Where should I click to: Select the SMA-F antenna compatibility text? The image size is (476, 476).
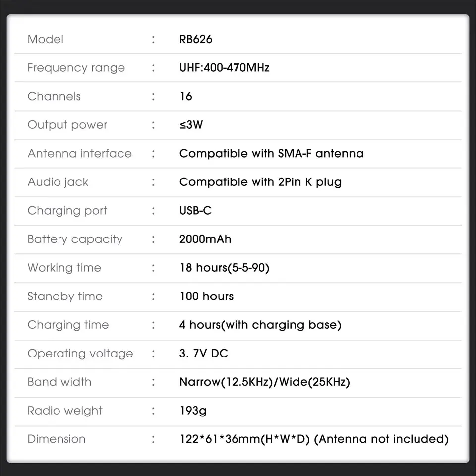[271, 154]
